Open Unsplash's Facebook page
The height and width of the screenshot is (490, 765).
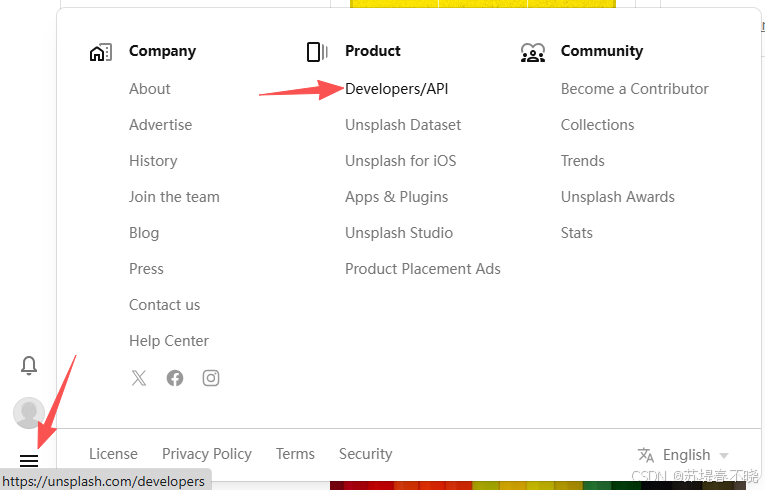click(x=175, y=378)
